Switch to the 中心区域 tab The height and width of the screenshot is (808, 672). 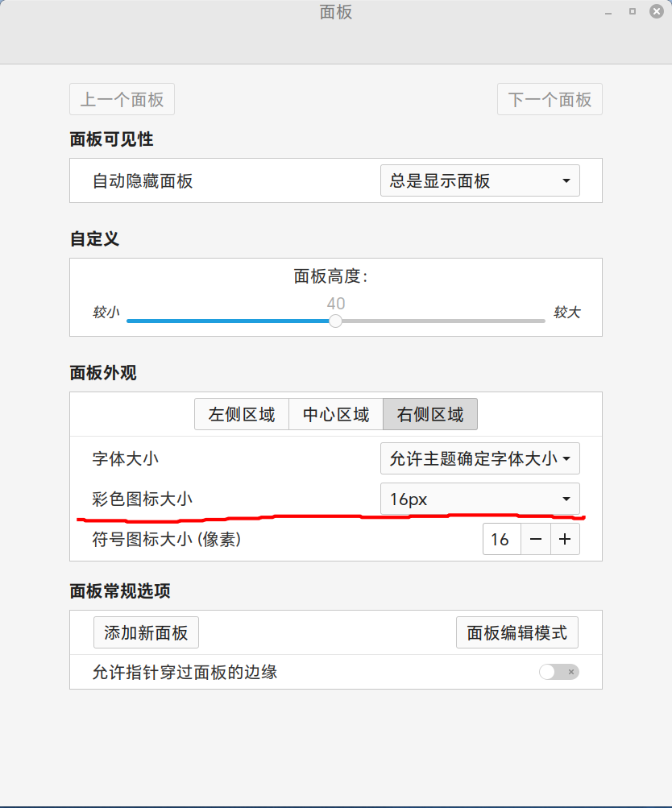[335, 414]
